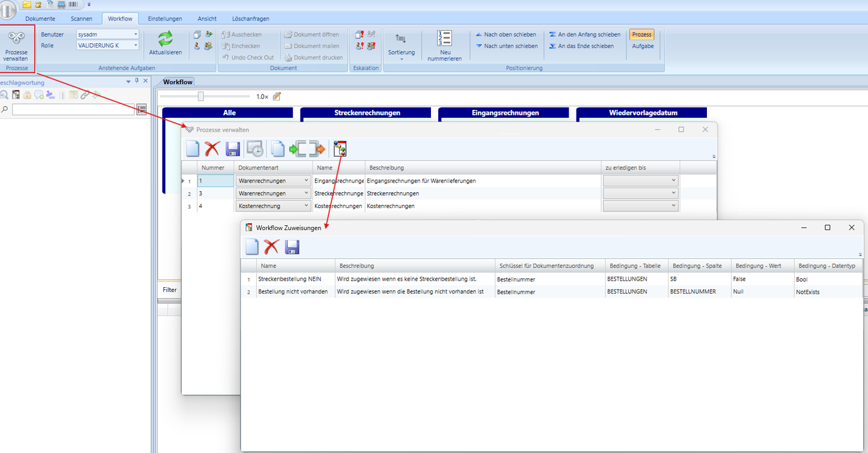The width and height of the screenshot is (868, 453).
Task: Click the save icon in Prozesse verwalten
Action: tap(233, 148)
